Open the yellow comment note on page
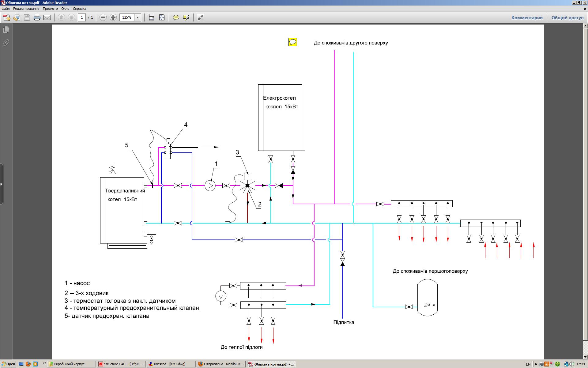 293,42
